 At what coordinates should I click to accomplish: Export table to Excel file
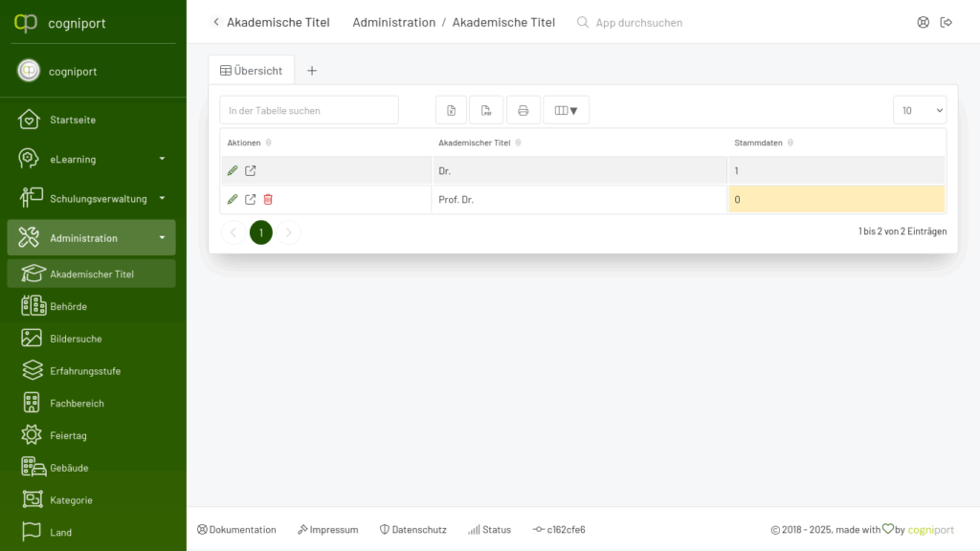click(452, 111)
